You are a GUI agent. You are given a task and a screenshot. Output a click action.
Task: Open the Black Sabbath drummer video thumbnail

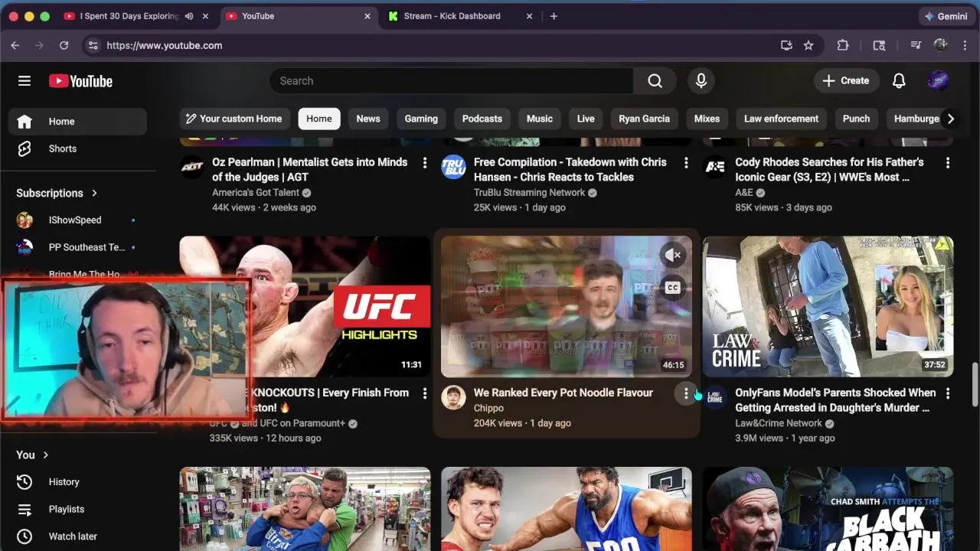pos(828,509)
